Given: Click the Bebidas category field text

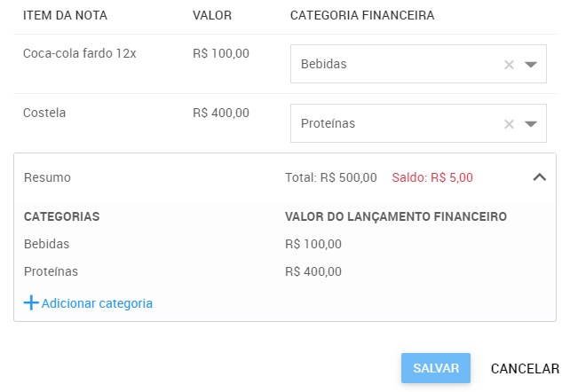Looking at the screenshot, I should coord(324,65).
